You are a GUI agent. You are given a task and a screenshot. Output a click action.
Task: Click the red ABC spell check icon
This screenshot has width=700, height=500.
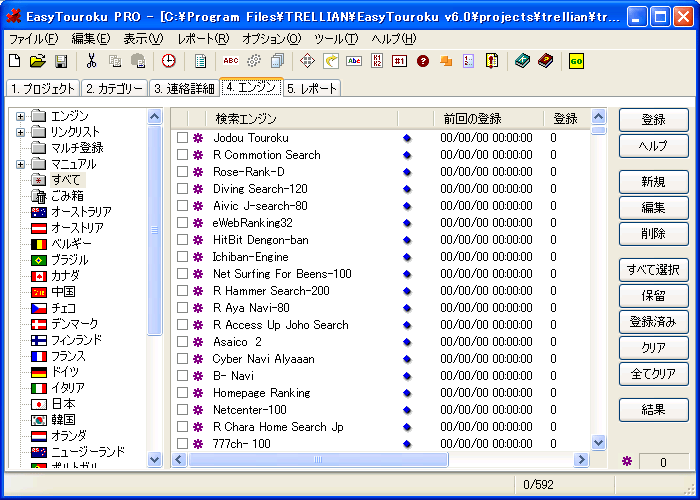231,61
